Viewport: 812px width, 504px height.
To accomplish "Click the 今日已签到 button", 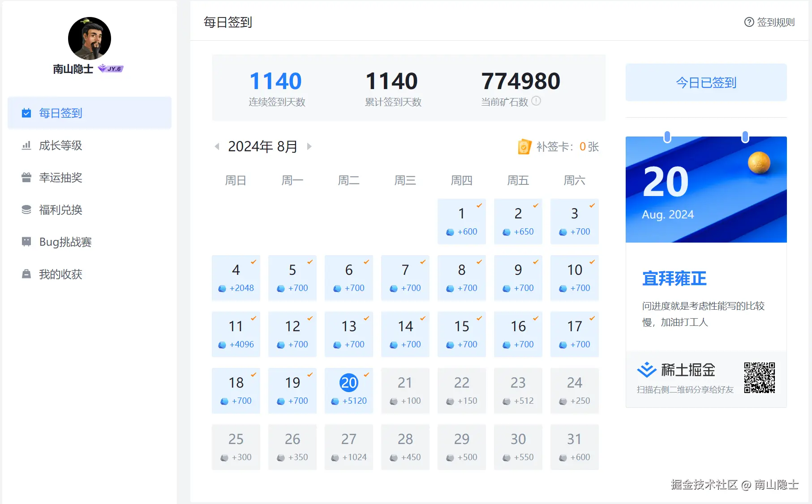I will coord(705,82).
